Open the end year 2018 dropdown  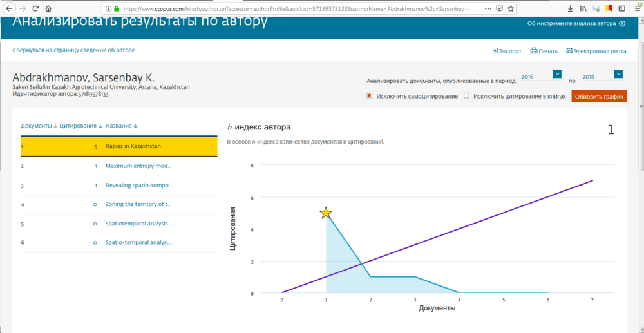point(618,74)
